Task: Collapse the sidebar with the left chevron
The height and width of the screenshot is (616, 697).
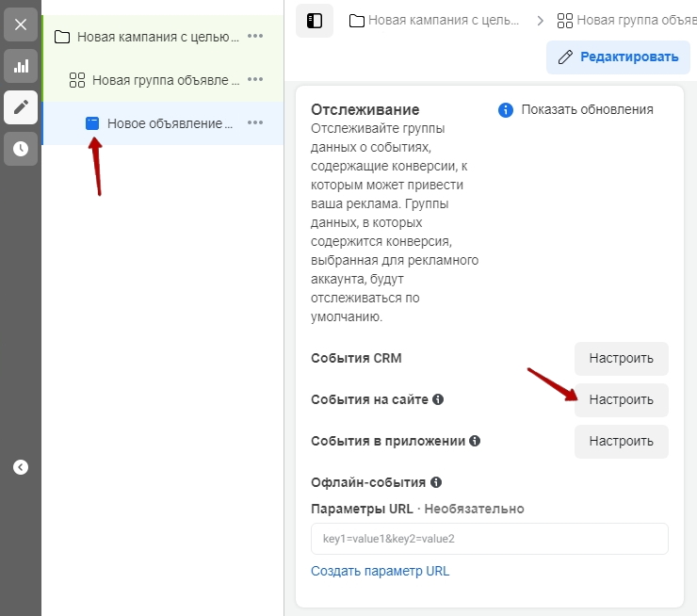Action: 21,466
